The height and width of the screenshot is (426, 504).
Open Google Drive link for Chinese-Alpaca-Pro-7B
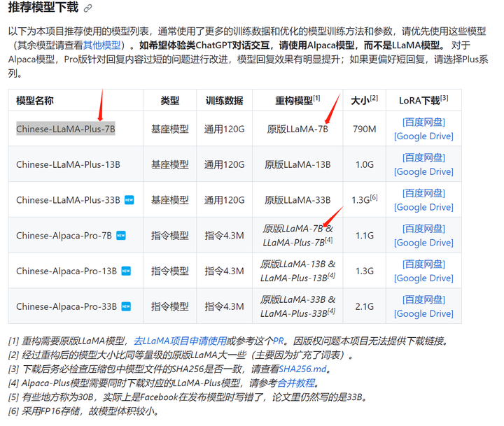pos(423,243)
